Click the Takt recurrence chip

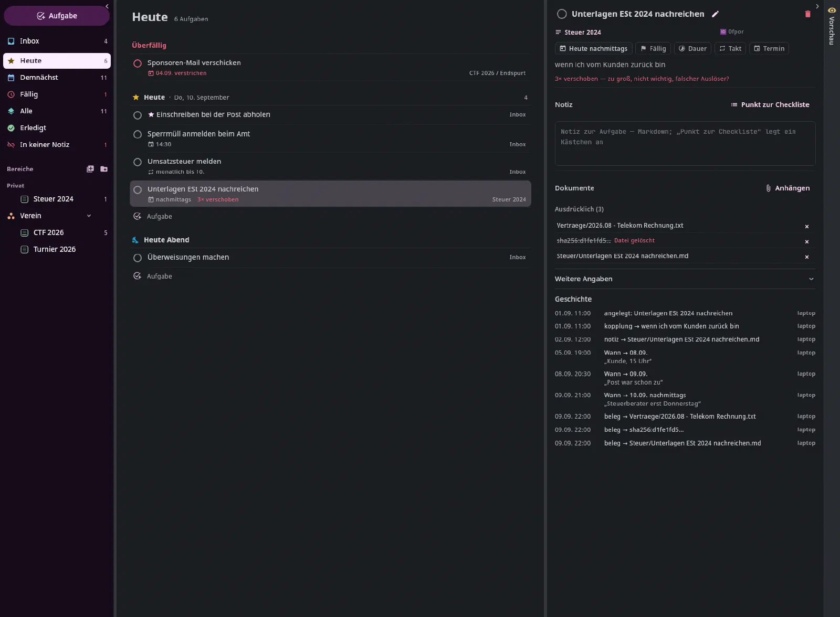(x=730, y=48)
